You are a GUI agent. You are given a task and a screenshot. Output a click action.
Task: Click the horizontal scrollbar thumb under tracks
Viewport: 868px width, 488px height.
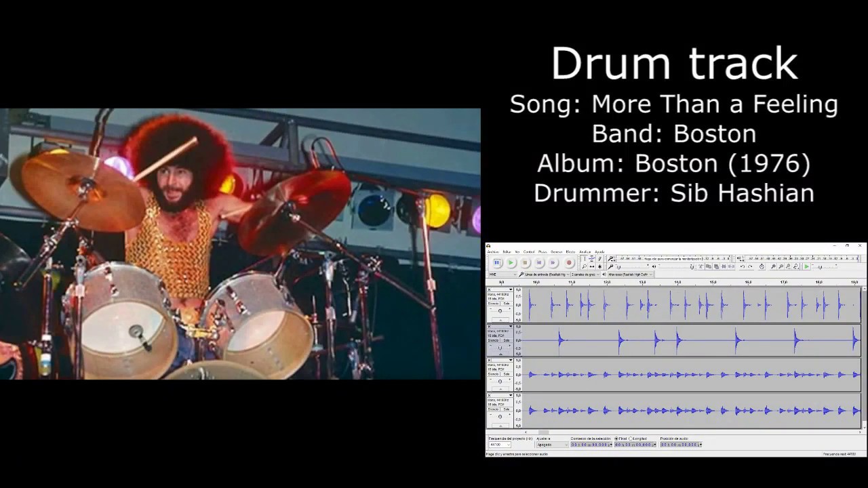543,432
